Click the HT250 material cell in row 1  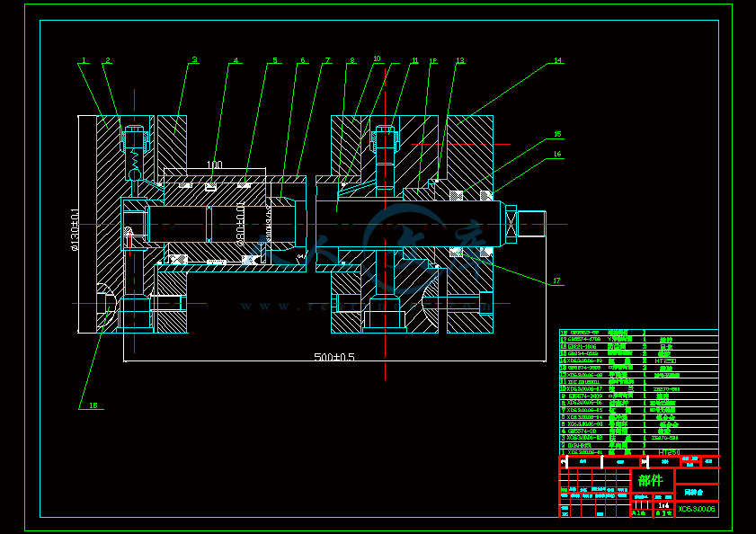click(669, 452)
